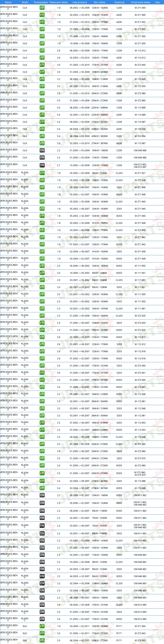
Task: Click the '03.2003 -> 05.2008' production years cell
Action: 80,562
